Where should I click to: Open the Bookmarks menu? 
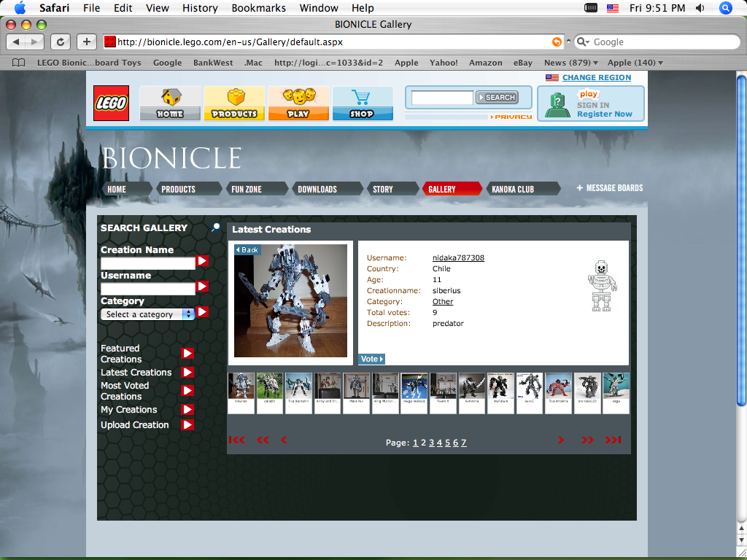259,8
